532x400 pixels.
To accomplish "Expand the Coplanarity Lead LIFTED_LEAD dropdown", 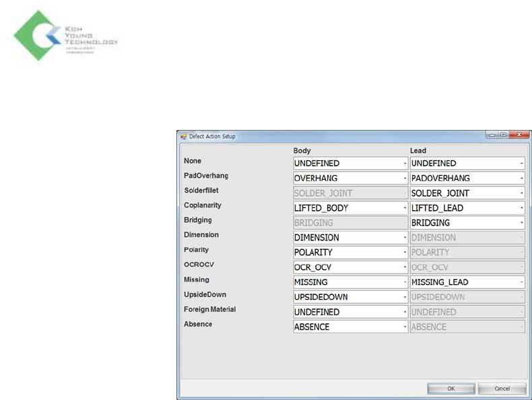I will click(x=467, y=208).
